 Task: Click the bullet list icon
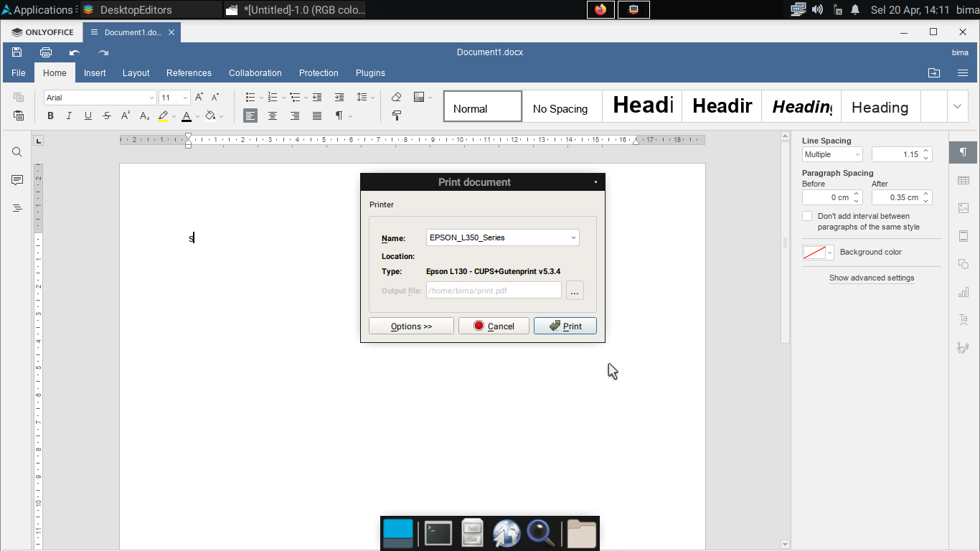click(250, 97)
